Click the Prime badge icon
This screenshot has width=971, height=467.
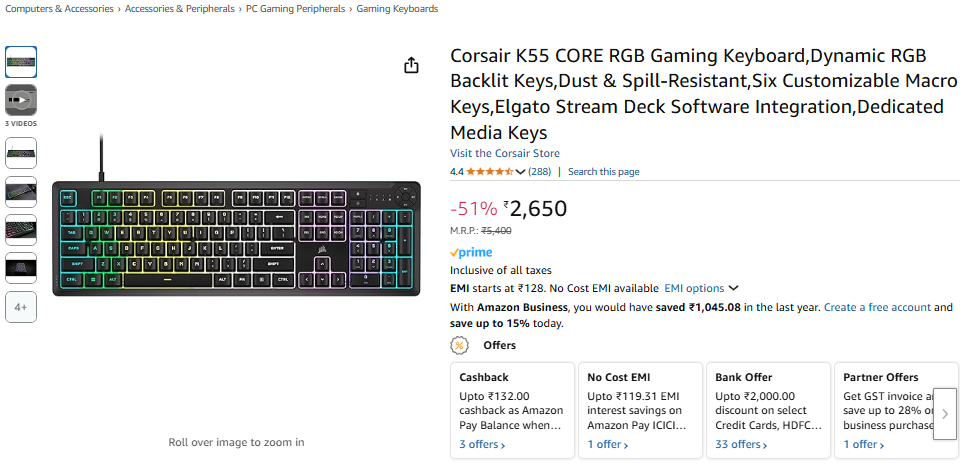click(471, 253)
